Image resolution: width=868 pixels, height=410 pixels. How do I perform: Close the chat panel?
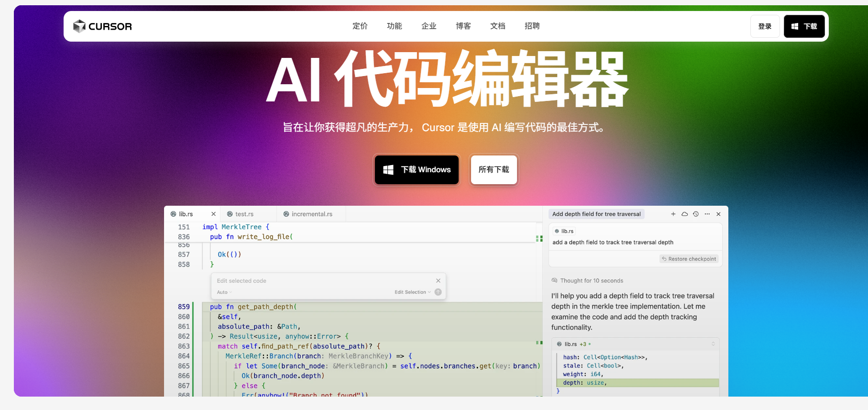(x=718, y=214)
